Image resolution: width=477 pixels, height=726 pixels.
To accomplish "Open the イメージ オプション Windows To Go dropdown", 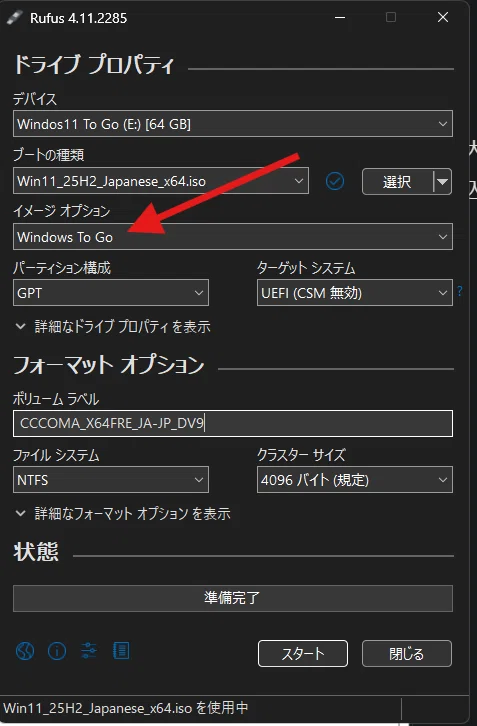I will point(233,237).
